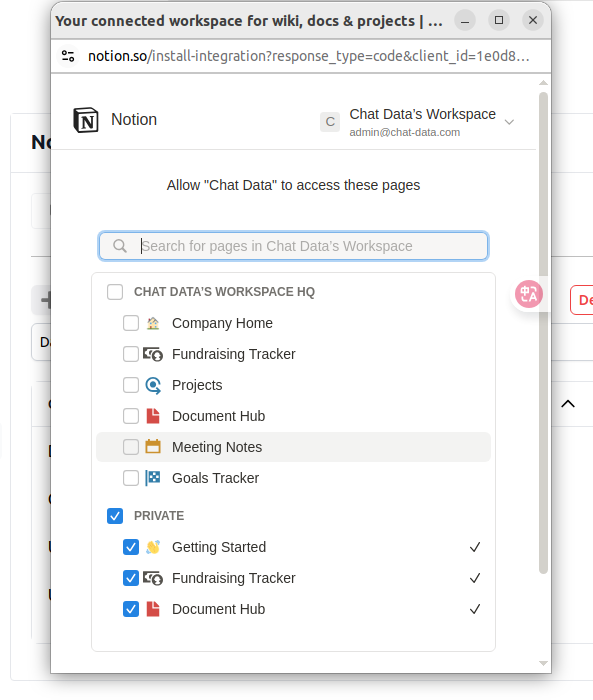Viewport: 593px width, 700px height.
Task: Click the scrollbar down arrow
Action: click(543, 663)
